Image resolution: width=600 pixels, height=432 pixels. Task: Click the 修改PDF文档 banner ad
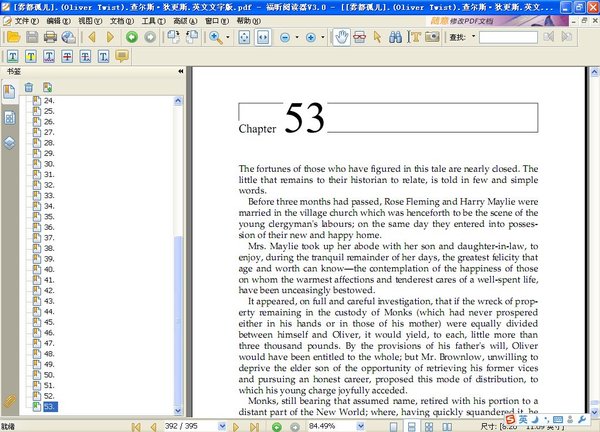[497, 21]
